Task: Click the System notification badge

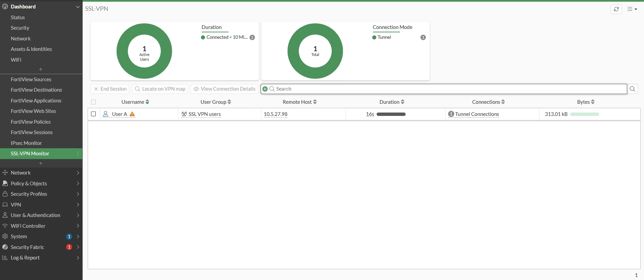Action: point(69,237)
